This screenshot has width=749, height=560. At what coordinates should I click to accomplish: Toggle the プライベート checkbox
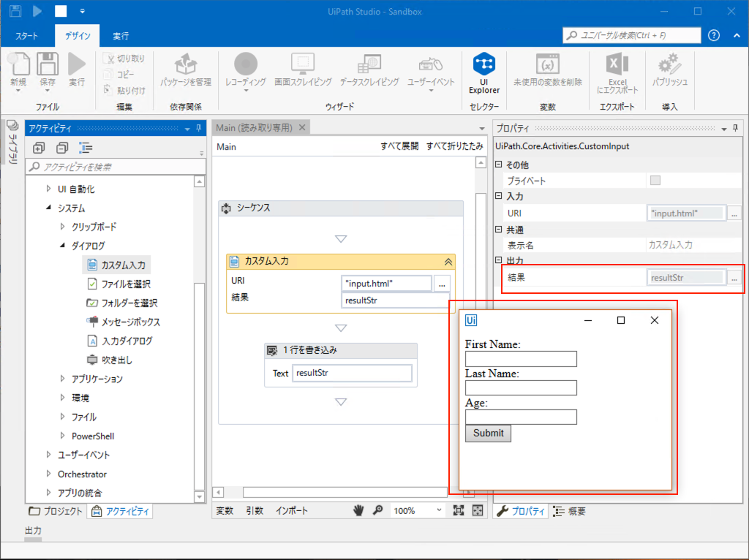[x=655, y=180]
